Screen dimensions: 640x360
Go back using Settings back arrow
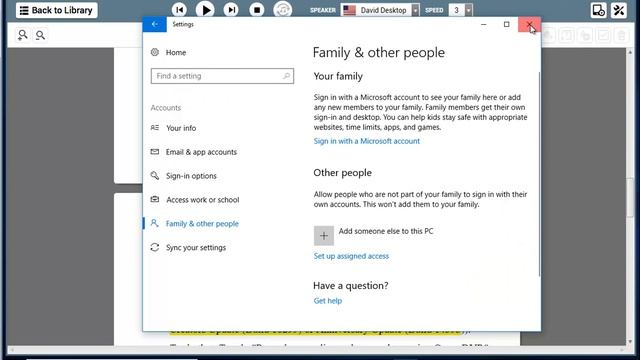(x=155, y=24)
